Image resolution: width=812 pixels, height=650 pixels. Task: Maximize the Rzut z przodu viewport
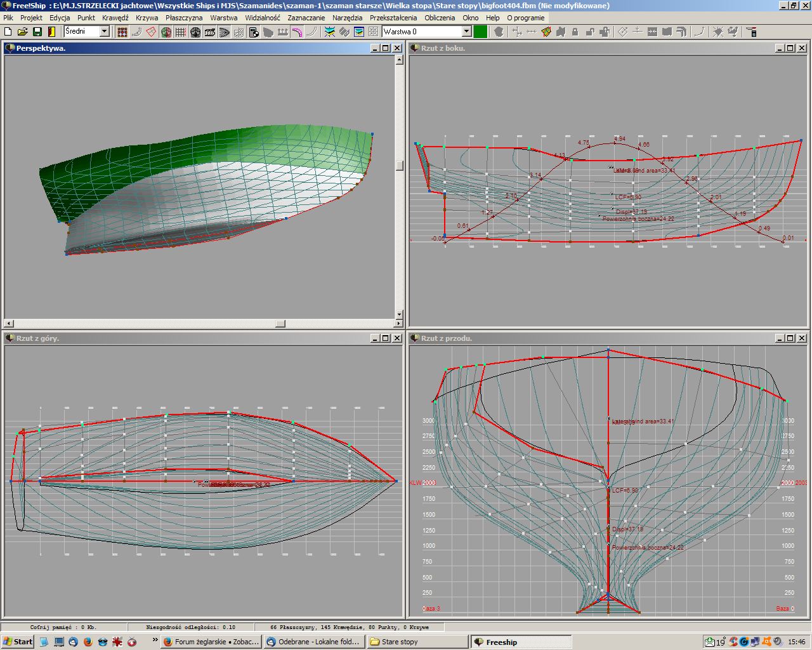point(790,338)
